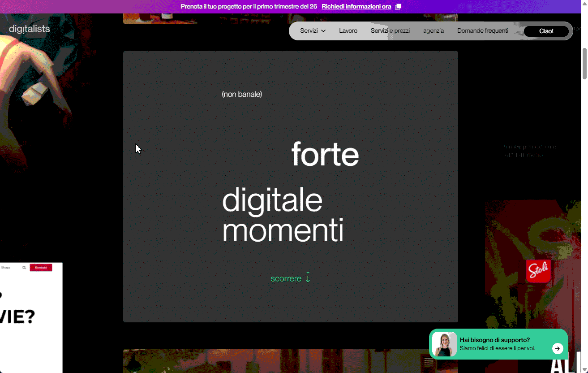Viewport: 588px width, 373px height.
Task: Click the black "Ciao!" pill button
Action: pyautogui.click(x=546, y=31)
